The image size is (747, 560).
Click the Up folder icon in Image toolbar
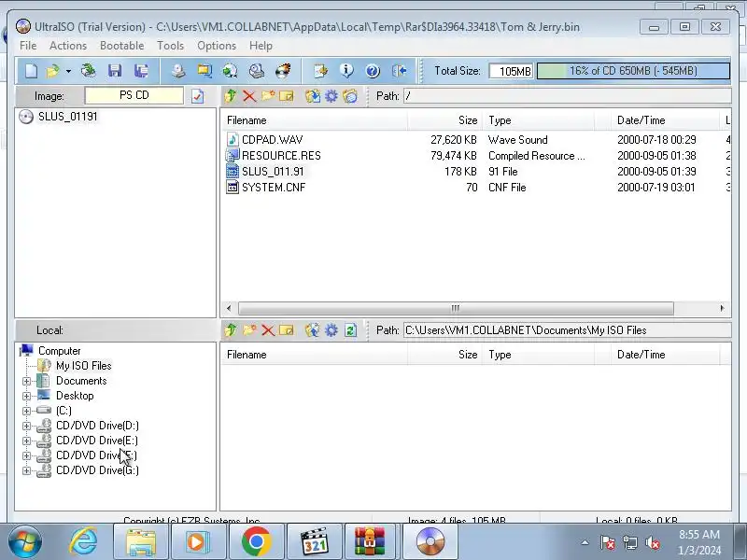pos(231,96)
